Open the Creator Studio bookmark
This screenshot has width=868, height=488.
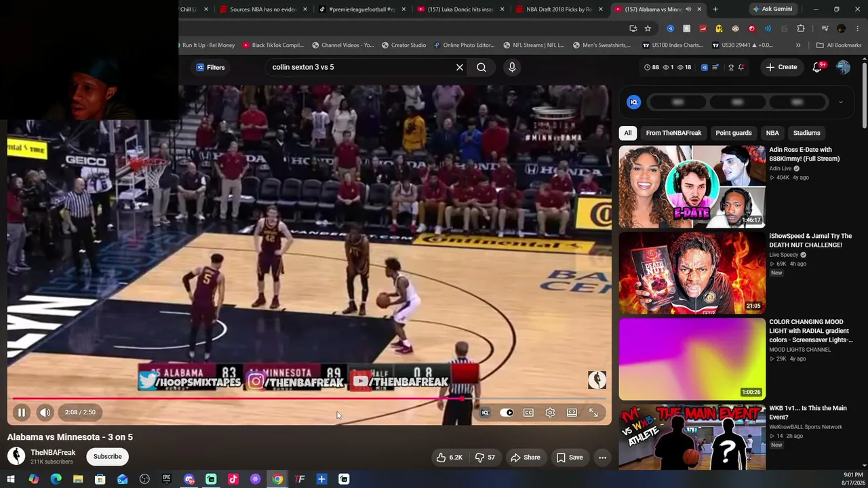click(x=403, y=45)
